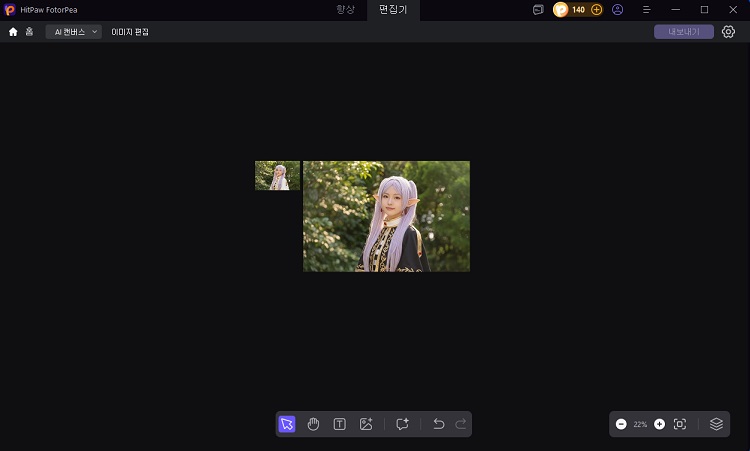Fit canvas to screen icon
Image resolution: width=750 pixels, height=451 pixels.
click(680, 424)
